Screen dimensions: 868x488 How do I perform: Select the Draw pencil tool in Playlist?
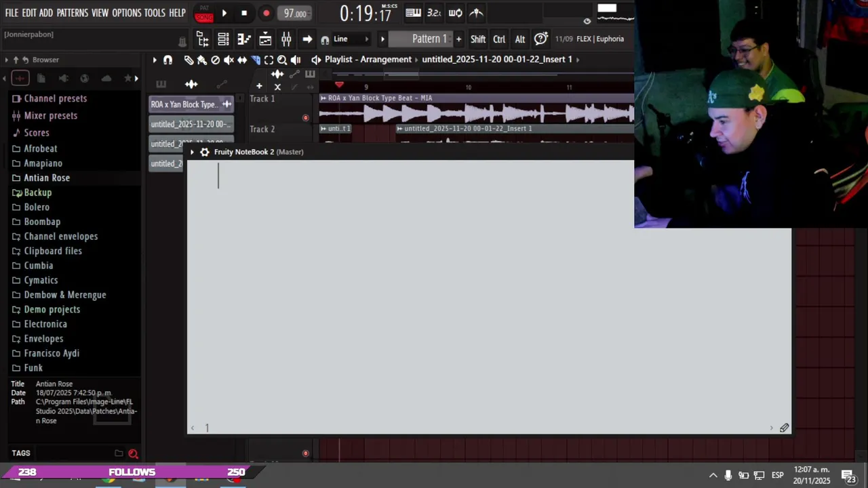click(189, 60)
